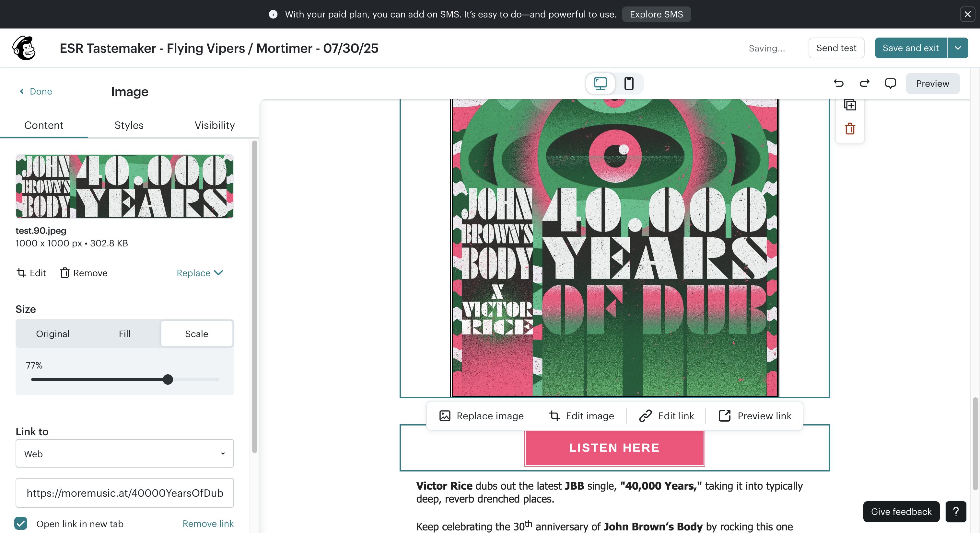The height and width of the screenshot is (533, 980).
Task: Click the sidebar panel scrollbar
Action: pyautogui.click(x=254, y=297)
